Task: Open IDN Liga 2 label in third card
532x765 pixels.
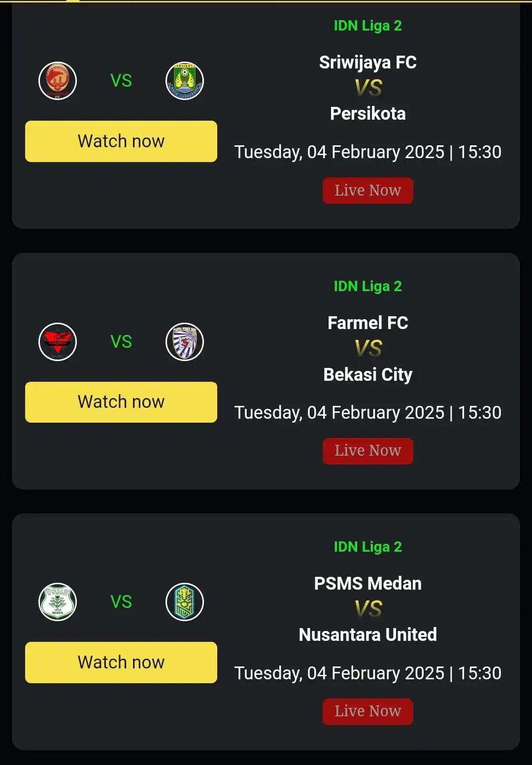Action: [x=368, y=547]
